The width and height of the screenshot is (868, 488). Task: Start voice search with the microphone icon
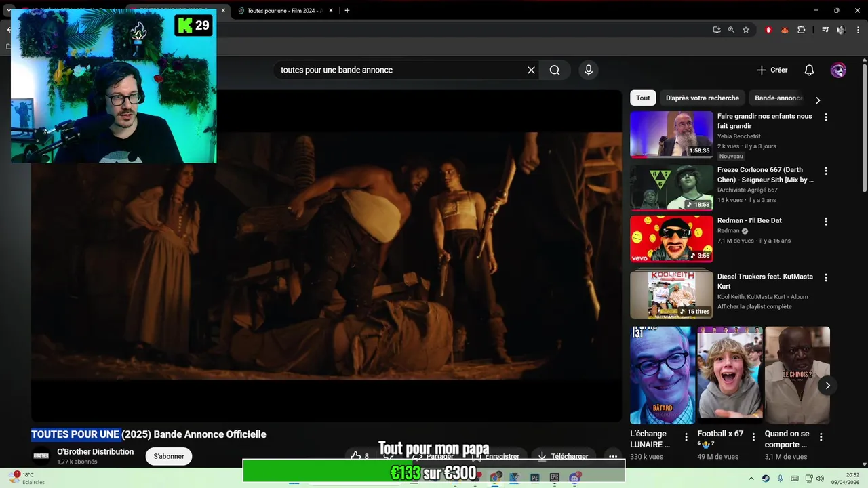(589, 70)
